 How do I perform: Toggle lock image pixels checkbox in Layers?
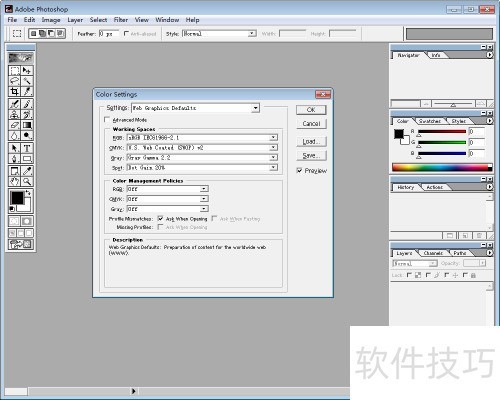click(x=428, y=275)
